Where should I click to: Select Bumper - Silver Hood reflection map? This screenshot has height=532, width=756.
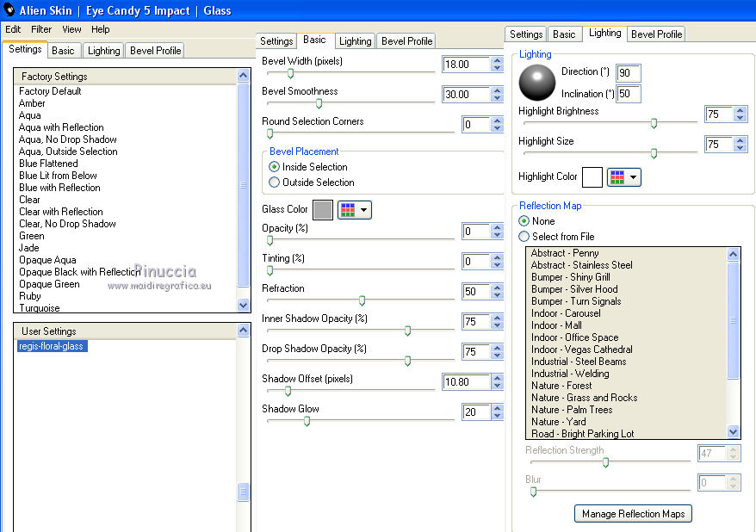(x=574, y=289)
